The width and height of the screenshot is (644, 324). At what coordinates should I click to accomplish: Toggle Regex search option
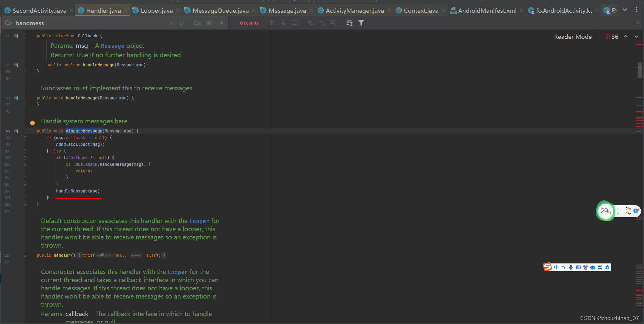[x=221, y=23]
